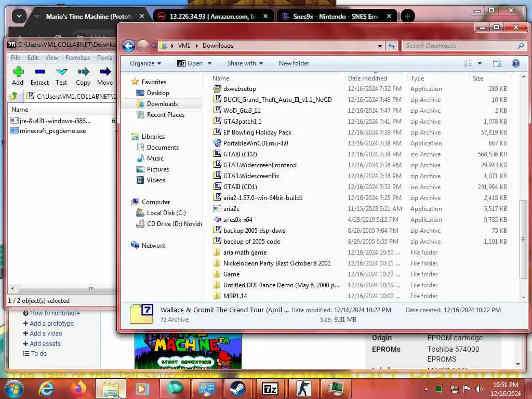Open 7-Zip File menu
The width and height of the screenshot is (532, 399).
[x=16, y=58]
